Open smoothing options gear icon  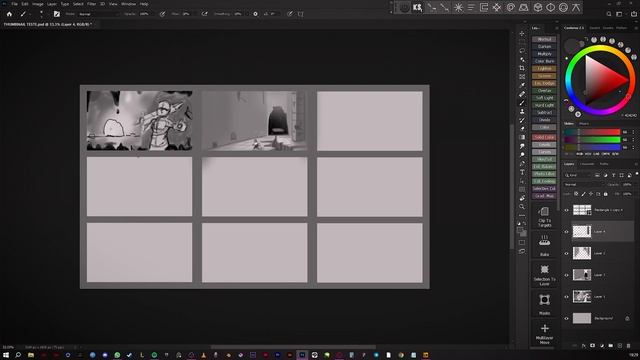tap(256, 14)
